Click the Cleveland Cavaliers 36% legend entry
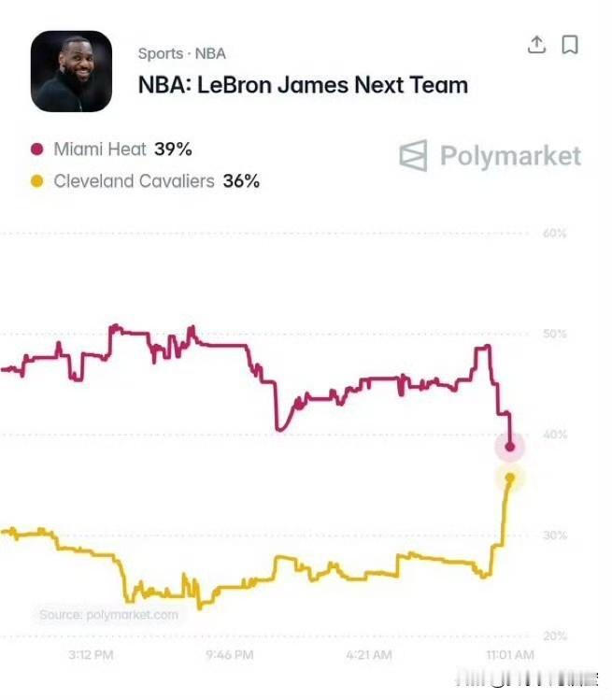This screenshot has width=612, height=700. [x=145, y=181]
